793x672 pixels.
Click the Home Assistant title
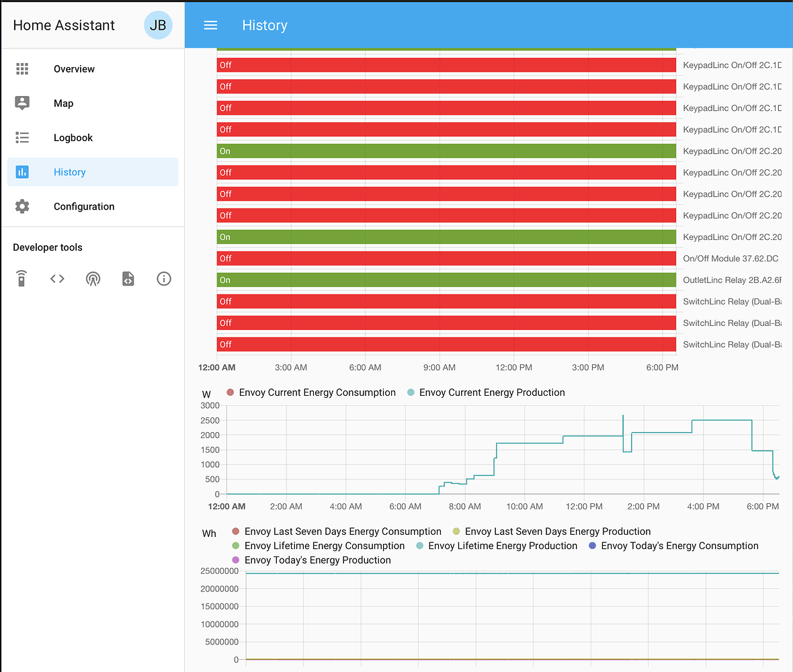point(64,26)
